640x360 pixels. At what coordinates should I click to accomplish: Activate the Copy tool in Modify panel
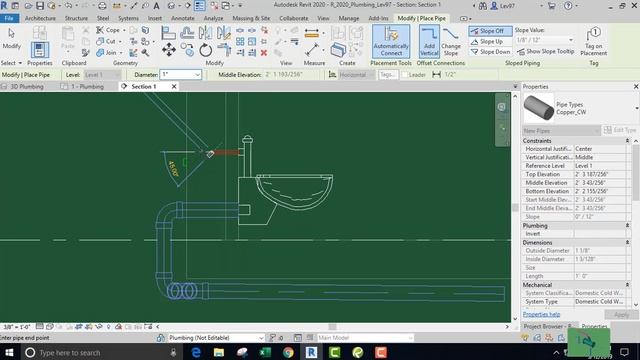click(187, 50)
